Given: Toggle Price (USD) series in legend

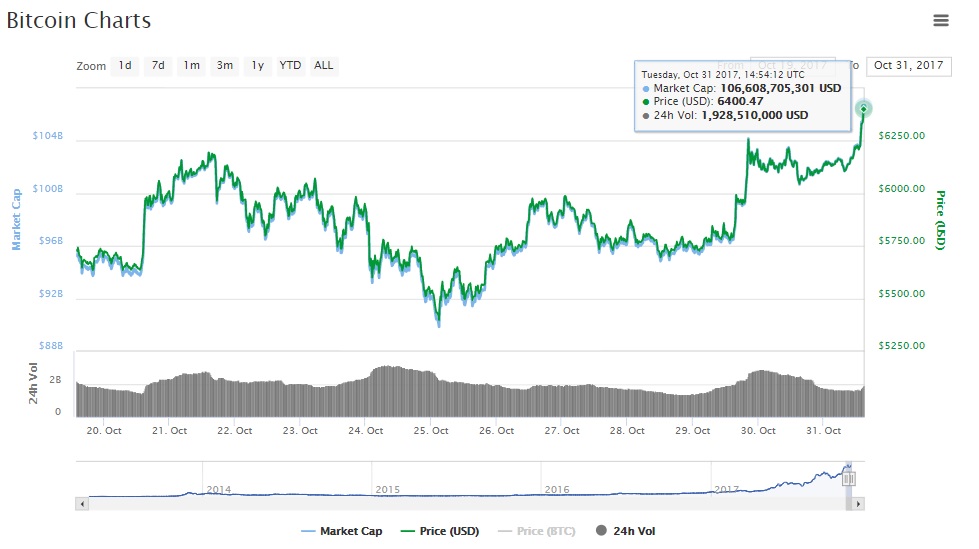Looking at the screenshot, I should click(x=440, y=531).
